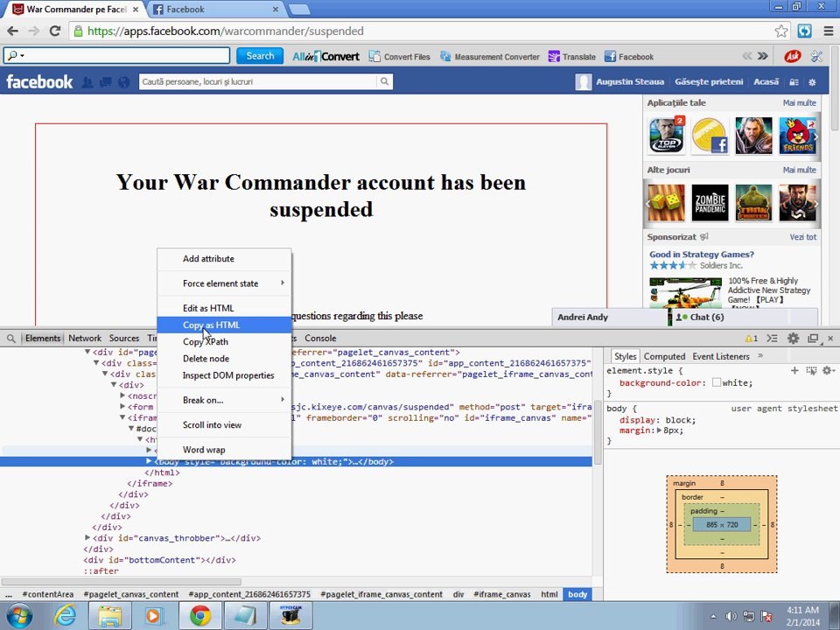
Task: Click the blue toolbar Search button
Action: 260,56
